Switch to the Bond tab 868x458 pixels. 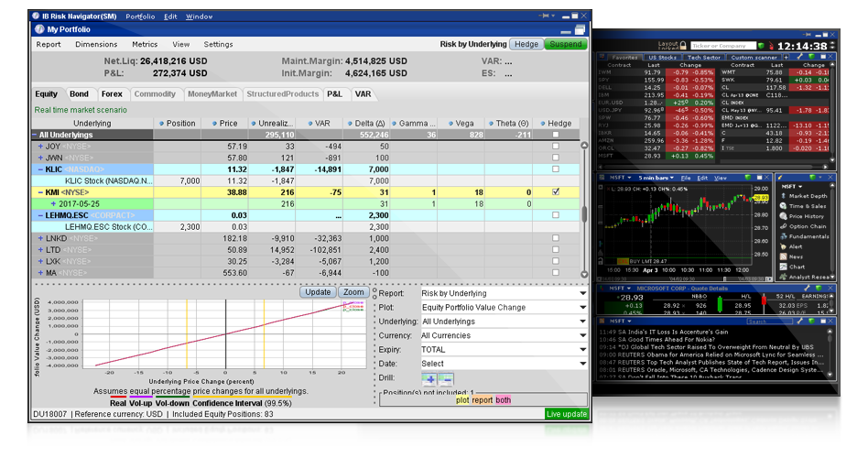79,94
